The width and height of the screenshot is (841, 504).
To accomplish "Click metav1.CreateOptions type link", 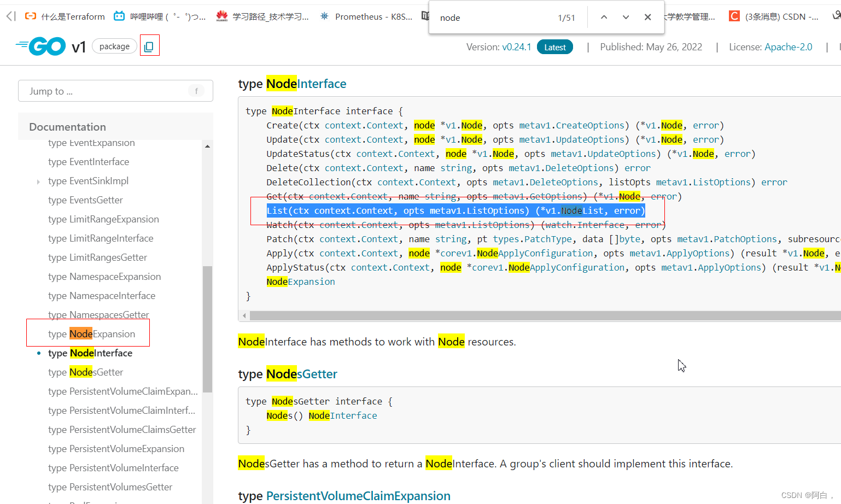I will pos(571,125).
